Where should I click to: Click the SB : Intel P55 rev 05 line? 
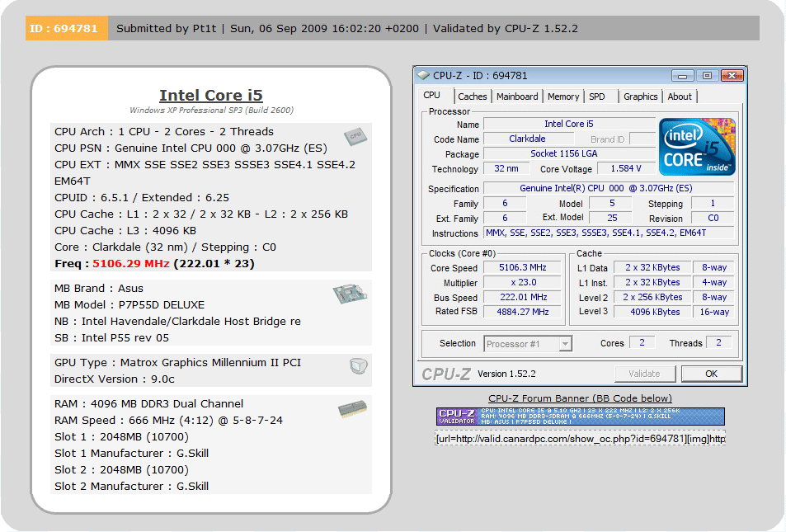111,338
